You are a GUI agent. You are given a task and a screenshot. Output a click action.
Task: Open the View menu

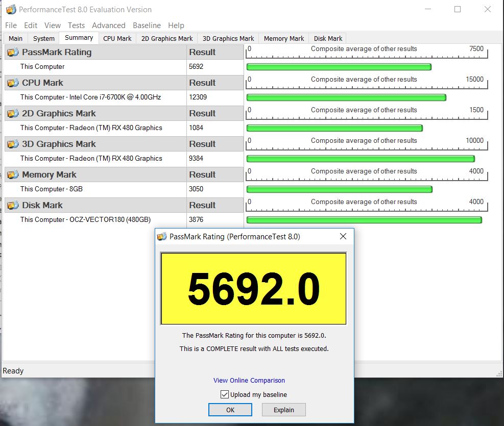tap(53, 26)
